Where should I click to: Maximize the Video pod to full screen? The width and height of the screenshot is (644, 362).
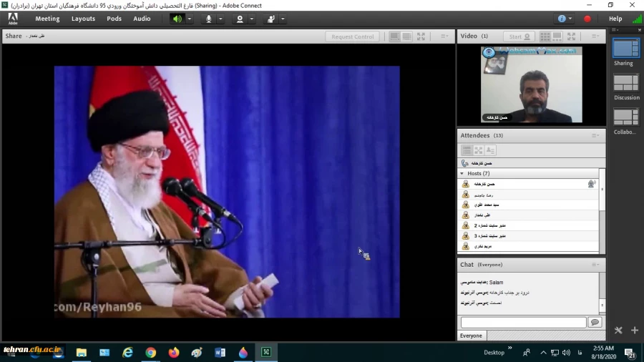point(570,36)
